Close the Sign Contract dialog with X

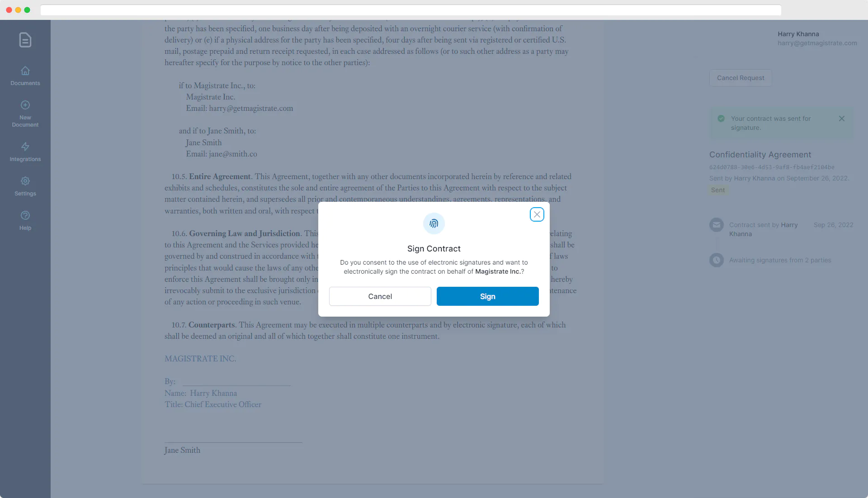537,214
